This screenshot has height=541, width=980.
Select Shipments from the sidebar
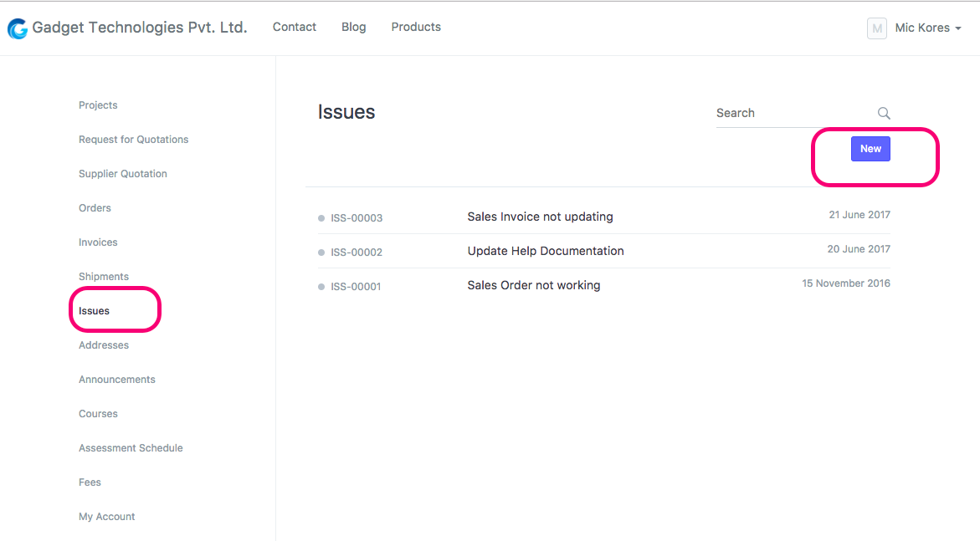(x=104, y=277)
